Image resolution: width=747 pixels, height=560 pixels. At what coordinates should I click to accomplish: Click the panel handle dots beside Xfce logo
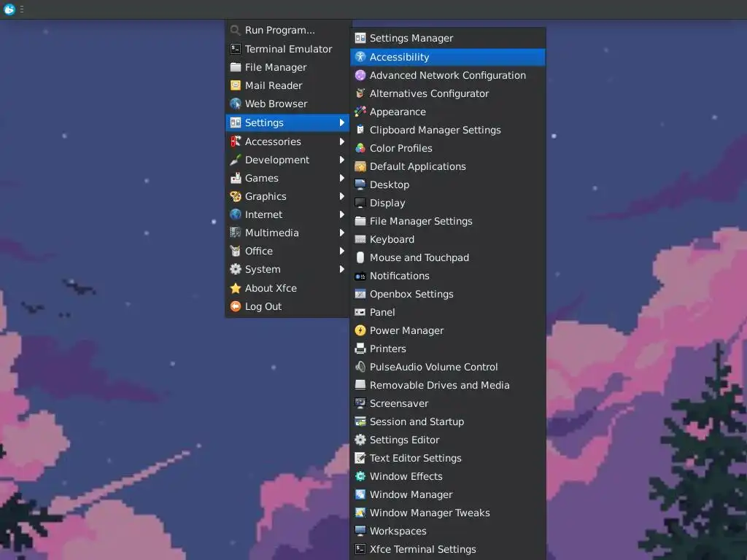(x=22, y=9)
